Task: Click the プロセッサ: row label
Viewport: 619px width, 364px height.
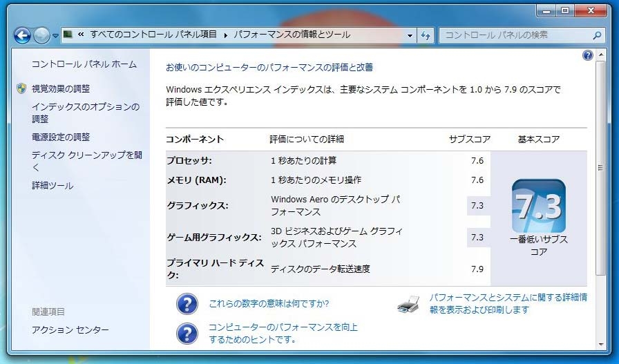Action: 189,161
